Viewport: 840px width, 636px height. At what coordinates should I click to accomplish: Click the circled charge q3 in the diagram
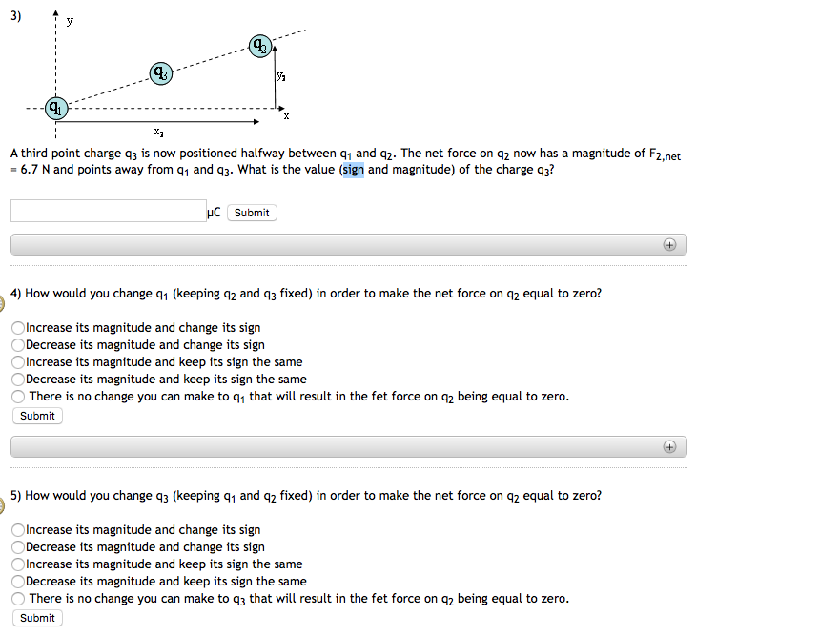[x=159, y=73]
